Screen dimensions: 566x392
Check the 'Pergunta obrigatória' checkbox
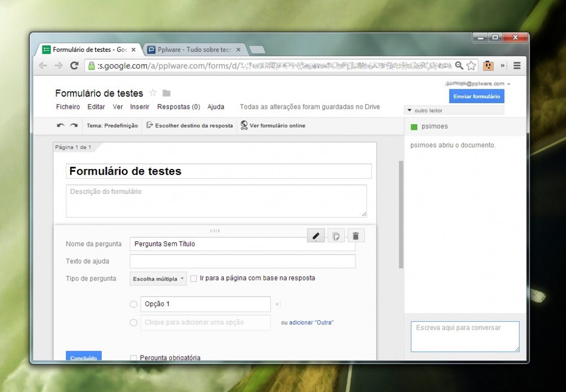(133, 357)
